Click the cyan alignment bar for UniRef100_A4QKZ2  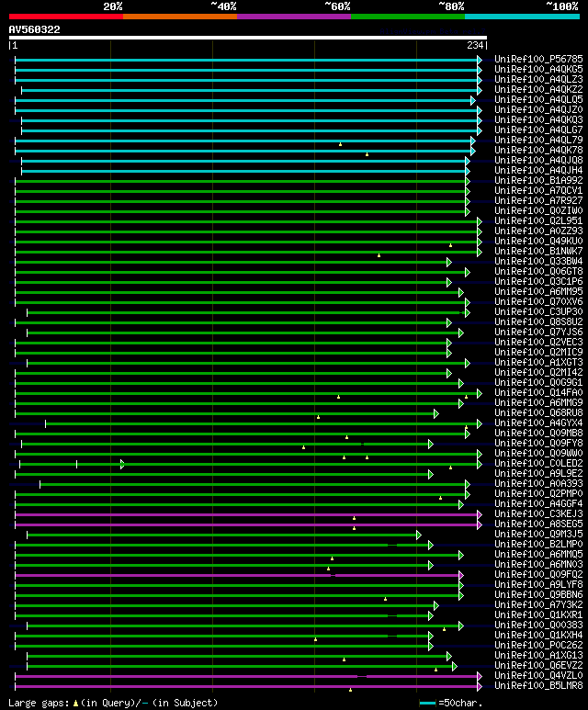coord(250,90)
